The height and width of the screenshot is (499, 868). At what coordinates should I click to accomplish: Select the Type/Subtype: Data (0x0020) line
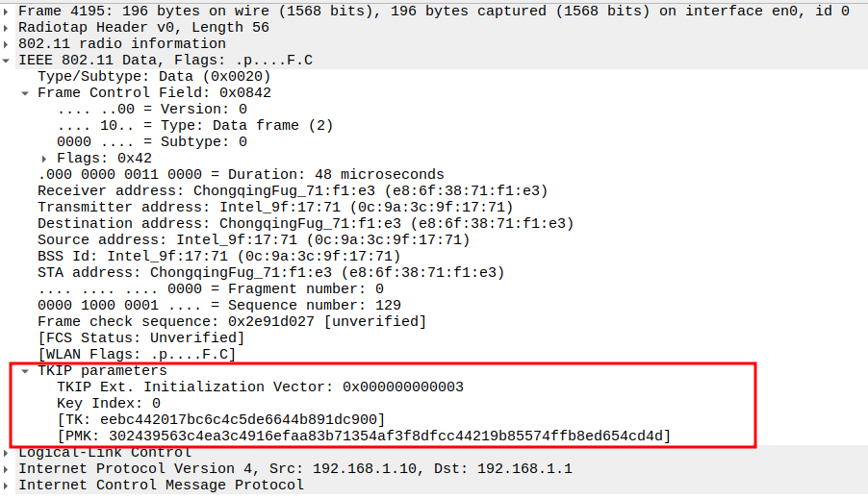154,77
